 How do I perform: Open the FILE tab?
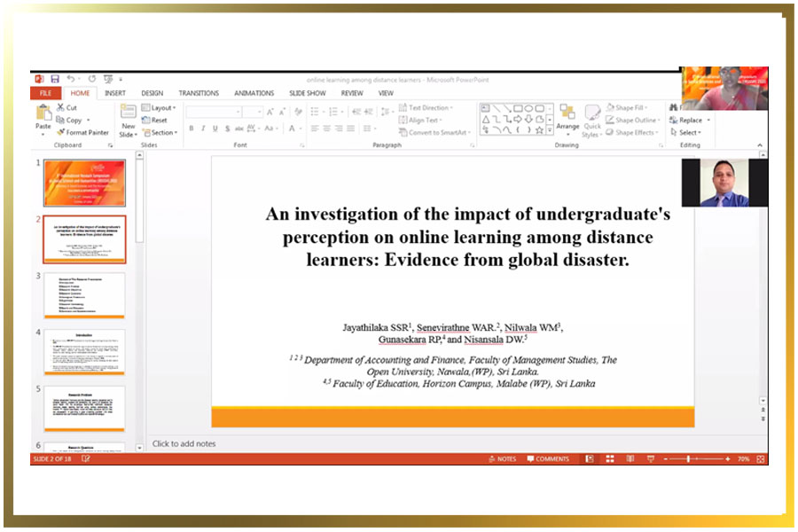[46, 93]
